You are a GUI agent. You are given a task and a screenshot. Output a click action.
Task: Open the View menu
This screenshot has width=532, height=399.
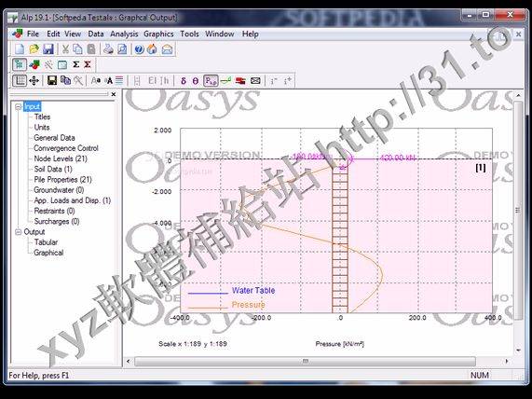(73, 34)
